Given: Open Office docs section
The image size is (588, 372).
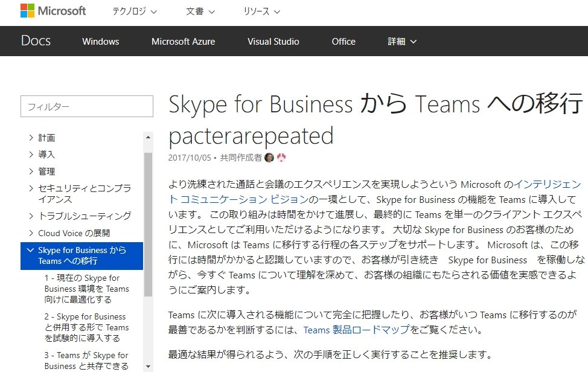Looking at the screenshot, I should click(344, 41).
